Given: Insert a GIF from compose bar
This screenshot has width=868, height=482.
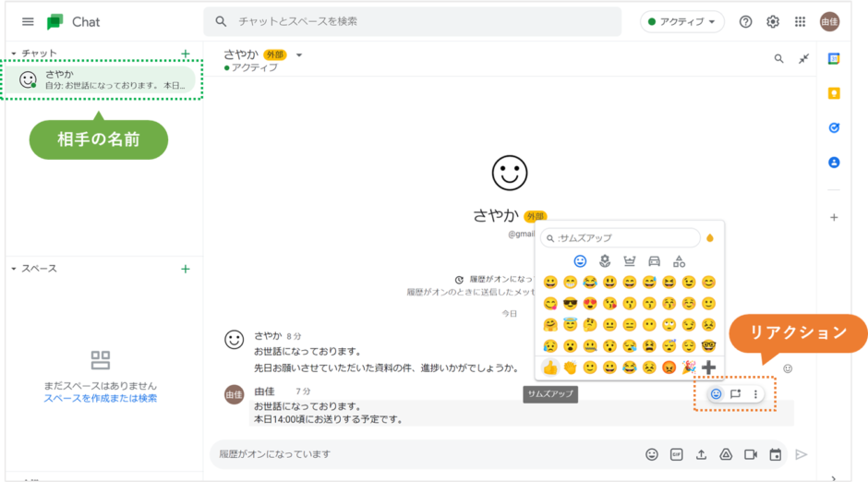Looking at the screenshot, I should 677,454.
